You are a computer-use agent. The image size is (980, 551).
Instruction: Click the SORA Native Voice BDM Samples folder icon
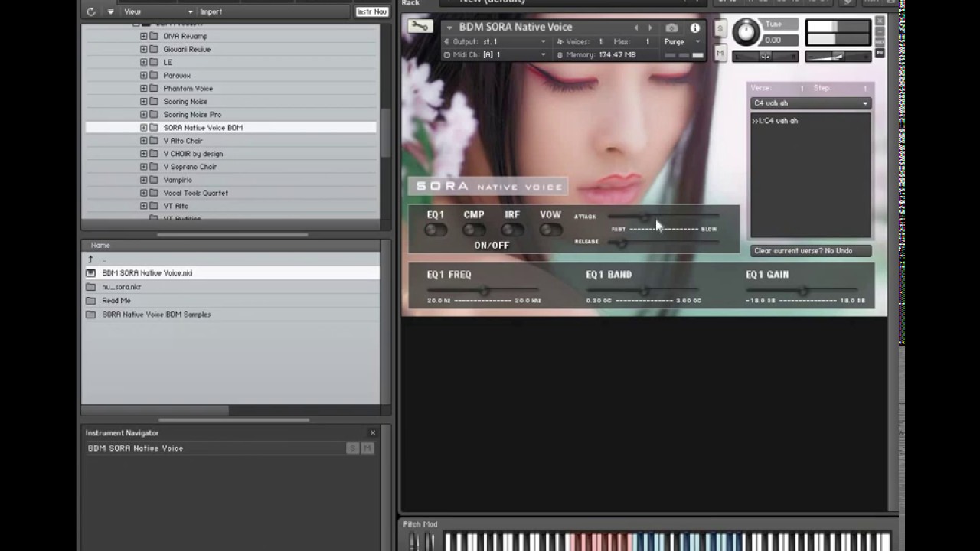pyautogui.click(x=91, y=315)
